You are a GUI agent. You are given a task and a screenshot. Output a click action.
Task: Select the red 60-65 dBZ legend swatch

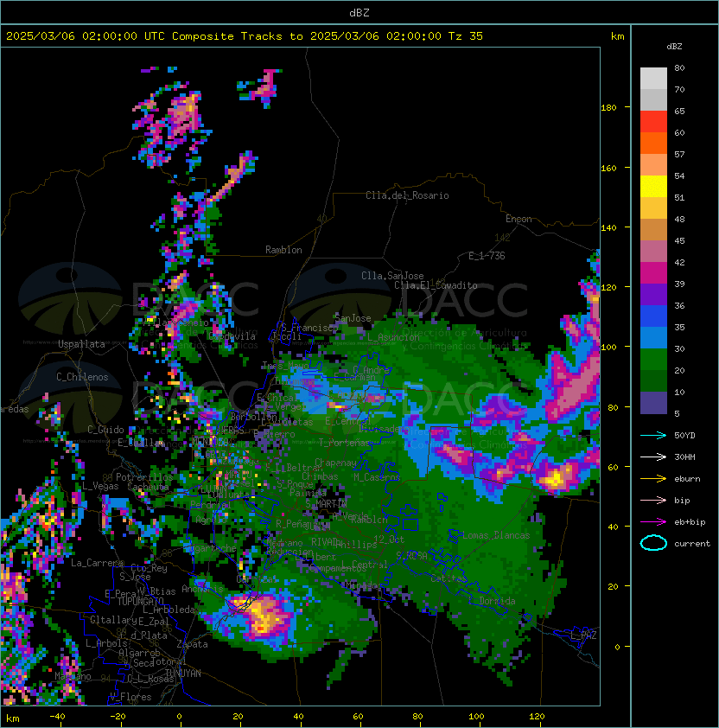pos(653,122)
